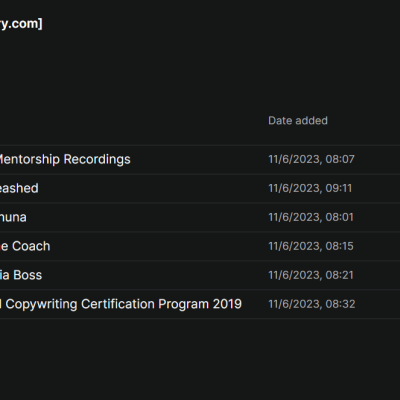Click the 11/6/2023, 08:15 date entry
The height and width of the screenshot is (400, 400).
pyautogui.click(x=311, y=246)
